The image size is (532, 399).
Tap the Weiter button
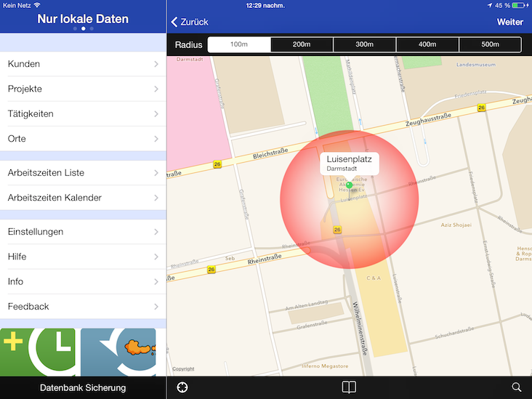coord(509,22)
